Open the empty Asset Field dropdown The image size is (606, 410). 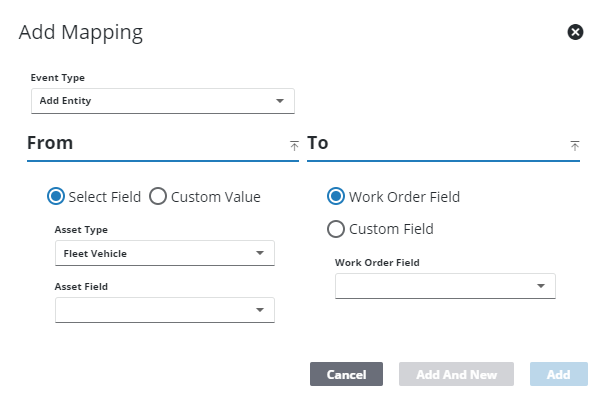(x=164, y=311)
